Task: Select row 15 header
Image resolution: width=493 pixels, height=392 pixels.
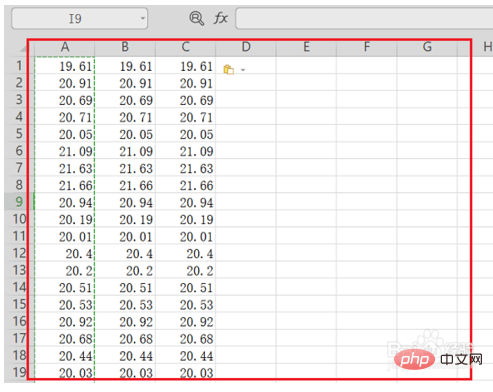Action: click(19, 304)
